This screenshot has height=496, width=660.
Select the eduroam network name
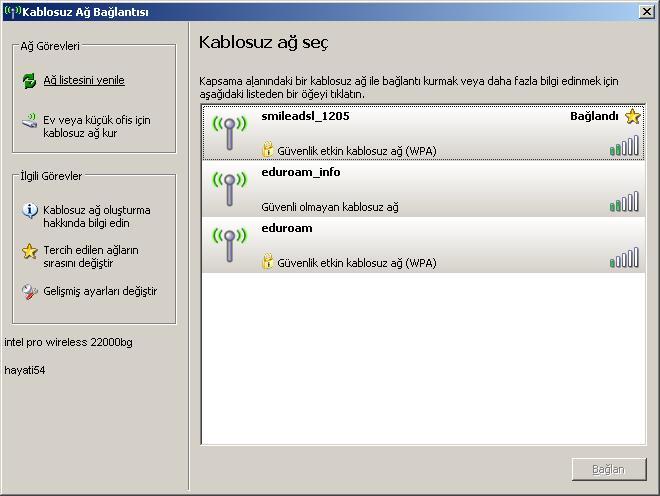pyautogui.click(x=287, y=228)
